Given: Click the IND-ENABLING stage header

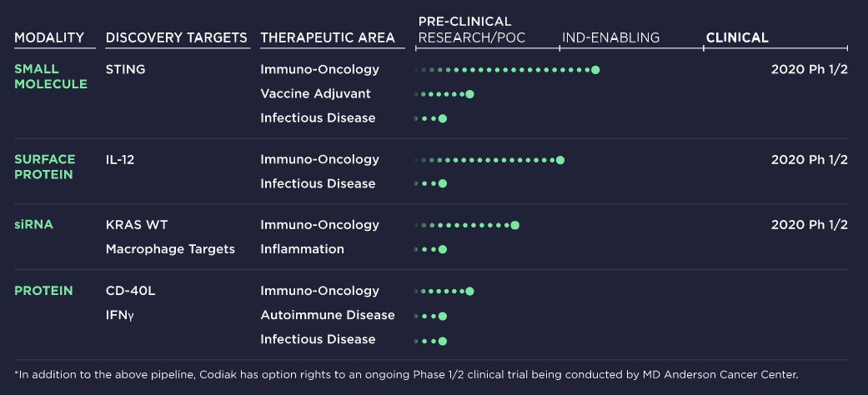Looking at the screenshot, I should pyautogui.click(x=611, y=37).
